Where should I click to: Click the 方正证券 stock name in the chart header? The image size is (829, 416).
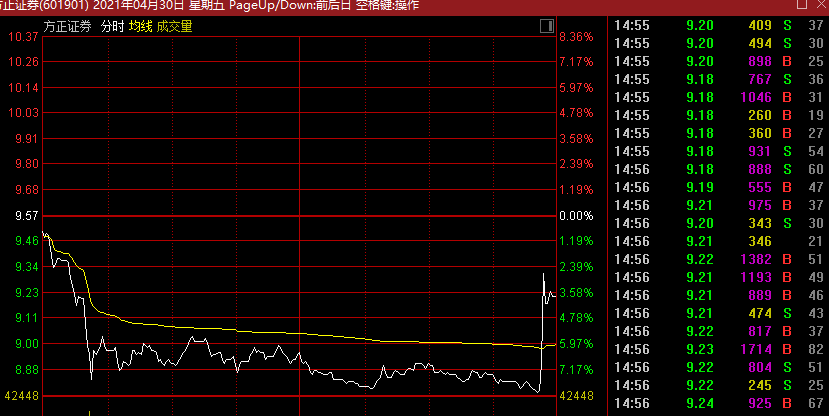coord(66,26)
